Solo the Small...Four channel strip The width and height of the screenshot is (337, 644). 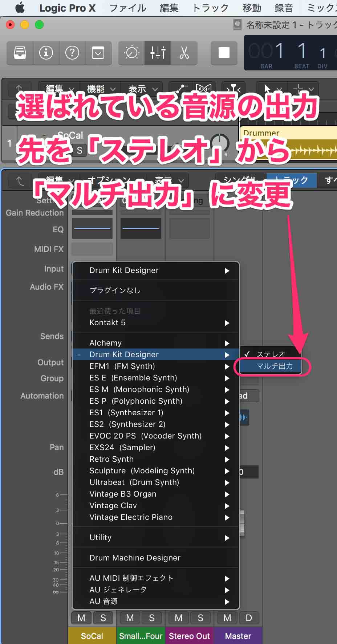point(152,618)
